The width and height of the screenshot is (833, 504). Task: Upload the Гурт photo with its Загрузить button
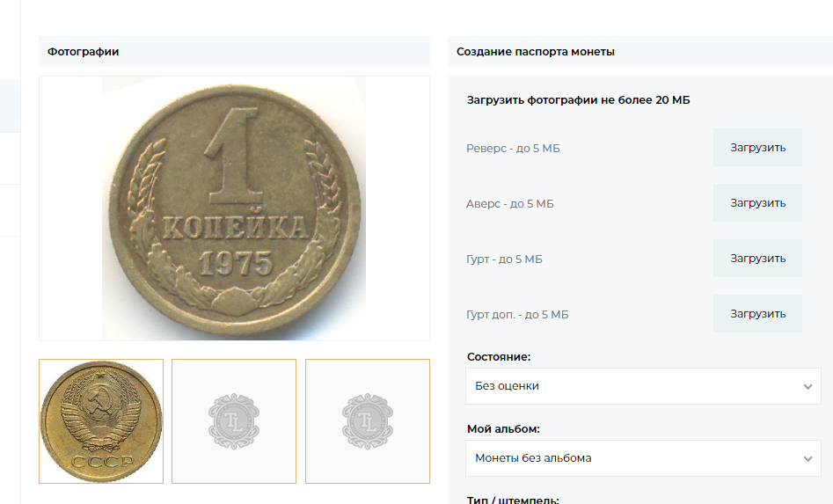click(757, 259)
